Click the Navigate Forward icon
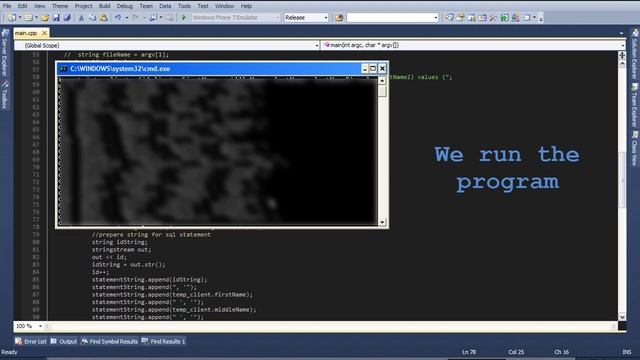Image resolution: width=640 pixels, height=360 pixels. click(x=169, y=18)
